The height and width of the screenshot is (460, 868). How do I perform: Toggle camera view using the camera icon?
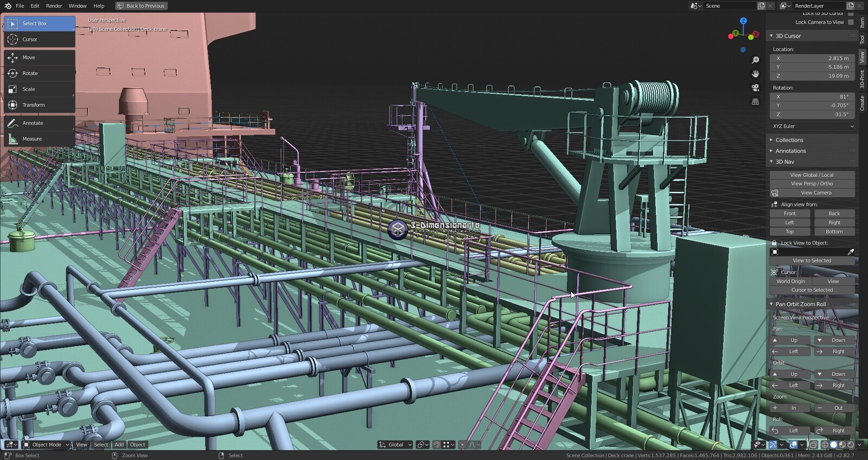point(755,87)
